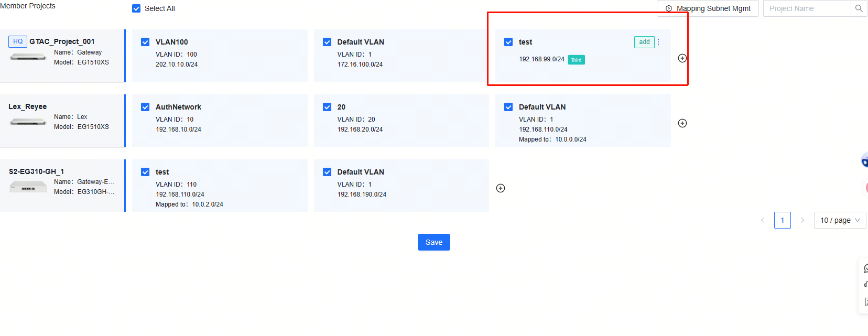This screenshot has width=868, height=336.
Task: Click the S2-EG310-GH_1 device image
Action: pyautogui.click(x=28, y=187)
